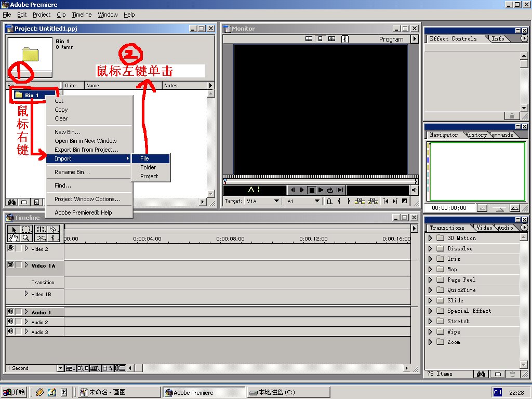Switch to the Info tab
This screenshot has width=532, height=399.
(498, 38)
